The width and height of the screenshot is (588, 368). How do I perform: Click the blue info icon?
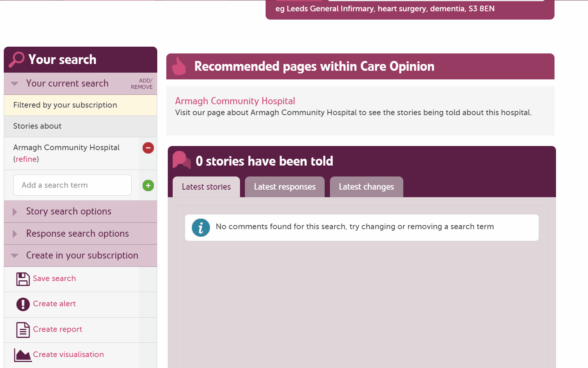[x=201, y=228]
